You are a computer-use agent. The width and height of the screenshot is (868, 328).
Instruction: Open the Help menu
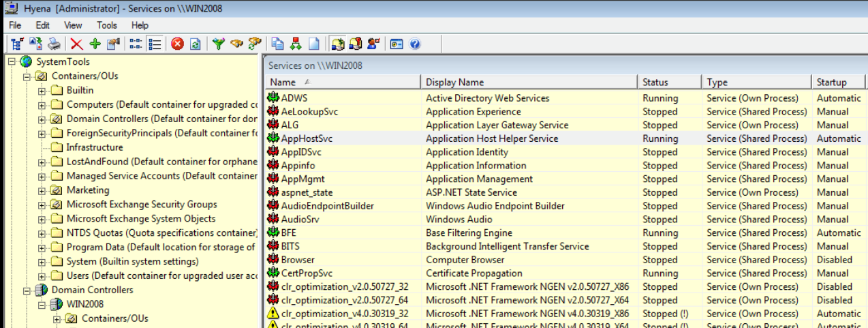point(140,25)
